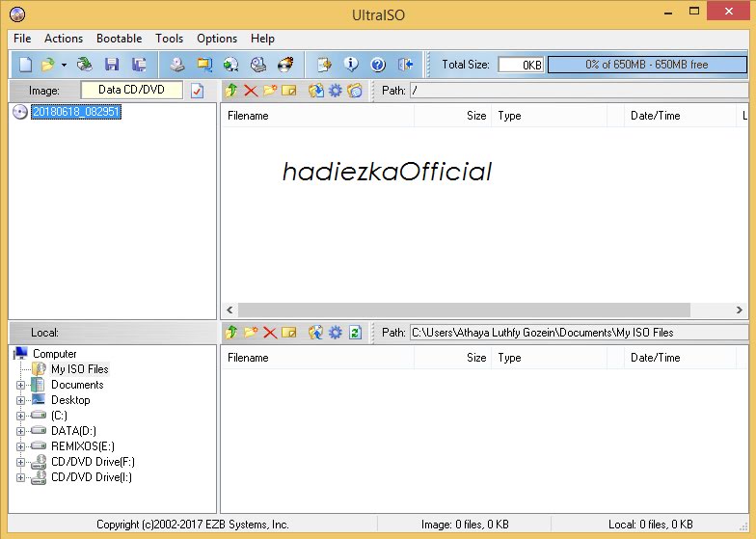This screenshot has width=756, height=539.
Task: Click the red Delete X in image pane
Action: (x=251, y=91)
